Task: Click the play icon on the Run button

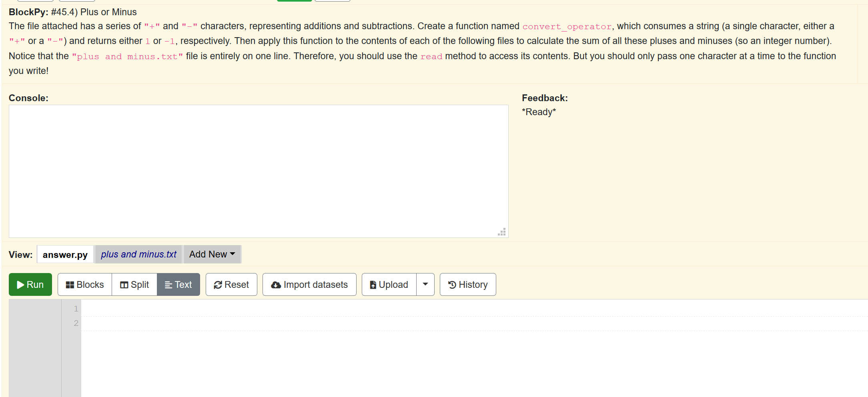Action: click(20, 284)
